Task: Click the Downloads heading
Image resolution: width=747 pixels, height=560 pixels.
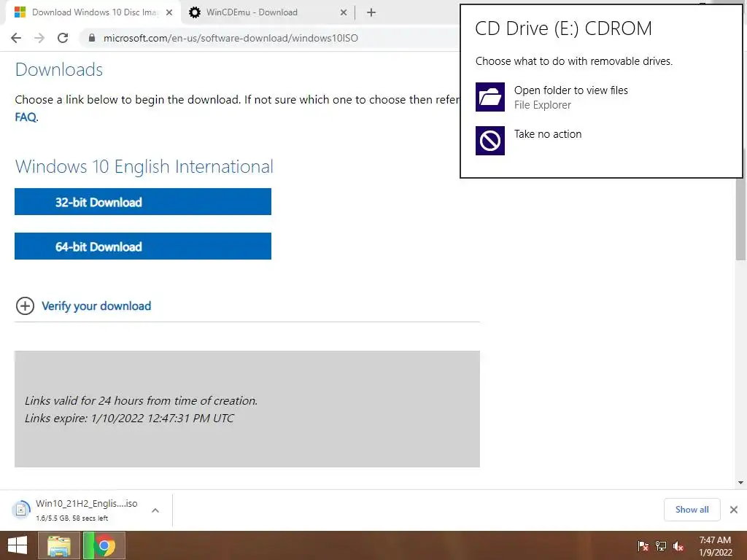Action: coord(58,69)
